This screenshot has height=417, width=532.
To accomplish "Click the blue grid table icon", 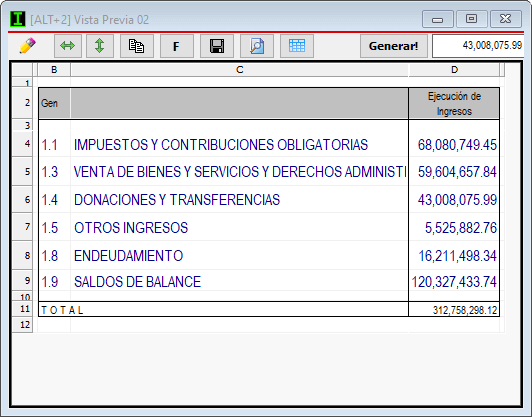I will click(x=297, y=46).
